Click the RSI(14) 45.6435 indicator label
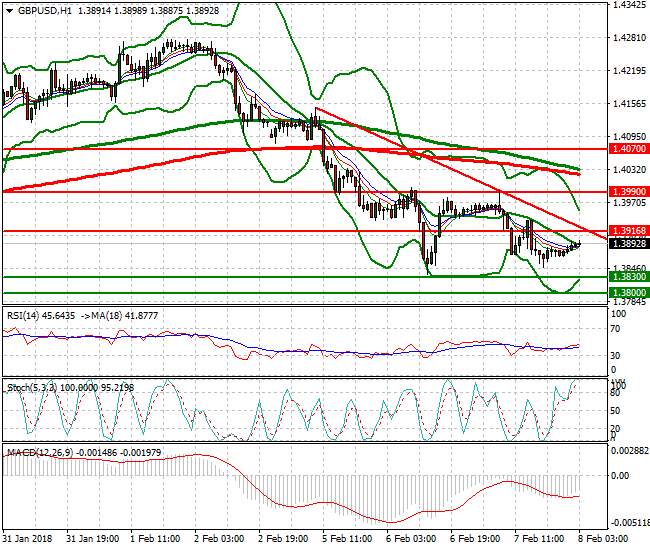Image resolution: width=650 pixels, height=550 pixels. coord(41,316)
